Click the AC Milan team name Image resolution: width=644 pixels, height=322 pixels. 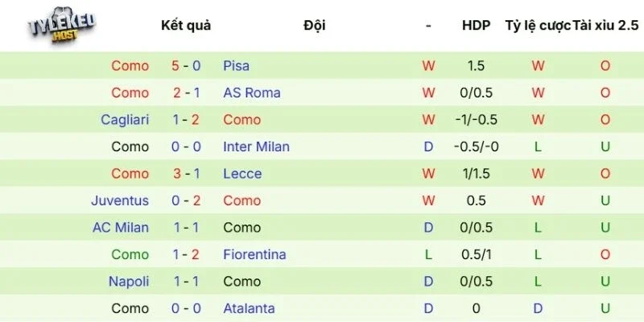click(121, 228)
